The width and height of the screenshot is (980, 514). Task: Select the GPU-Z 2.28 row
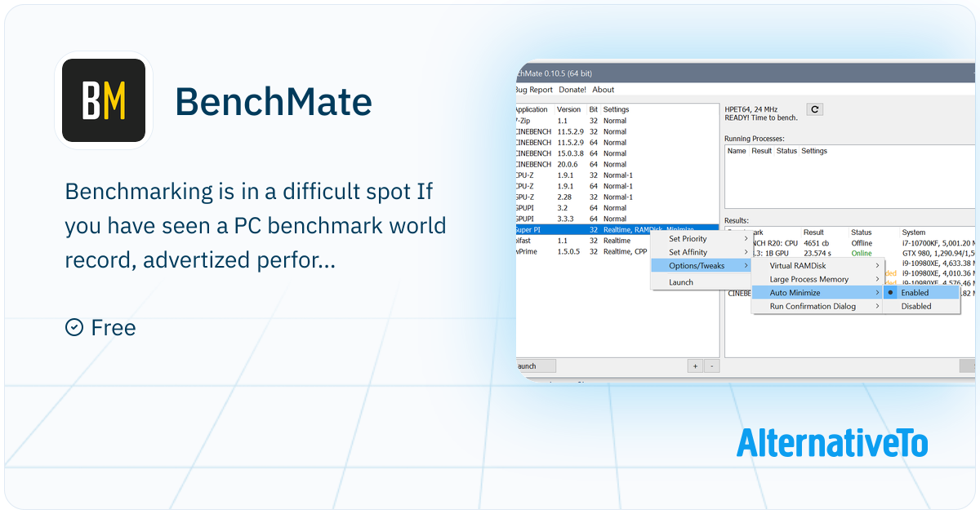[x=617, y=197]
